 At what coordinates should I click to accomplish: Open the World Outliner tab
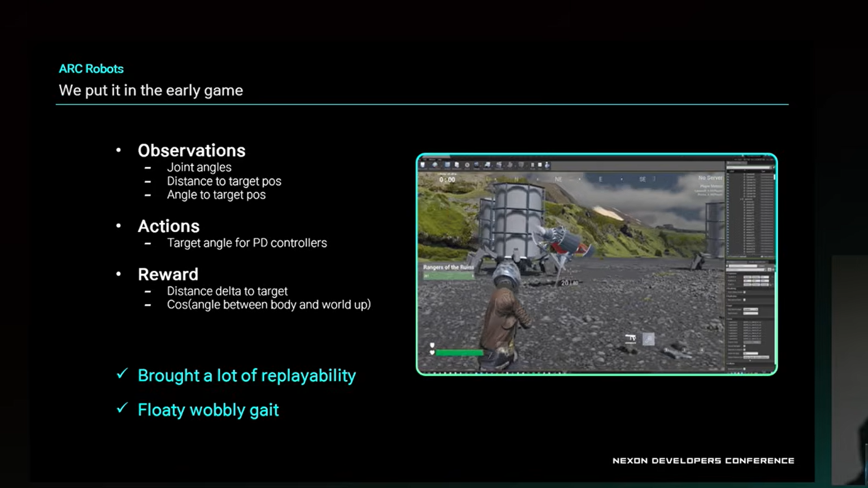point(736,163)
